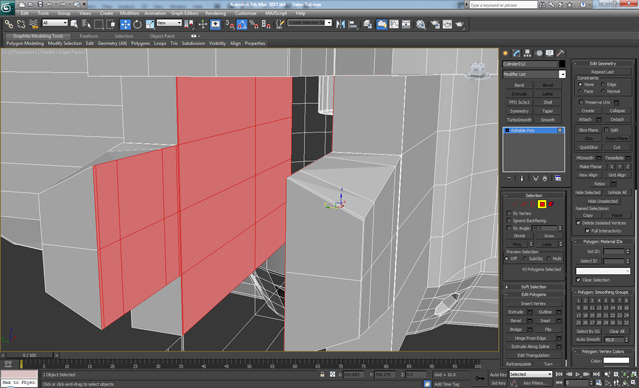Toggle the Angle Snap icon
Viewport: 639px width, 388px height.
point(242,24)
